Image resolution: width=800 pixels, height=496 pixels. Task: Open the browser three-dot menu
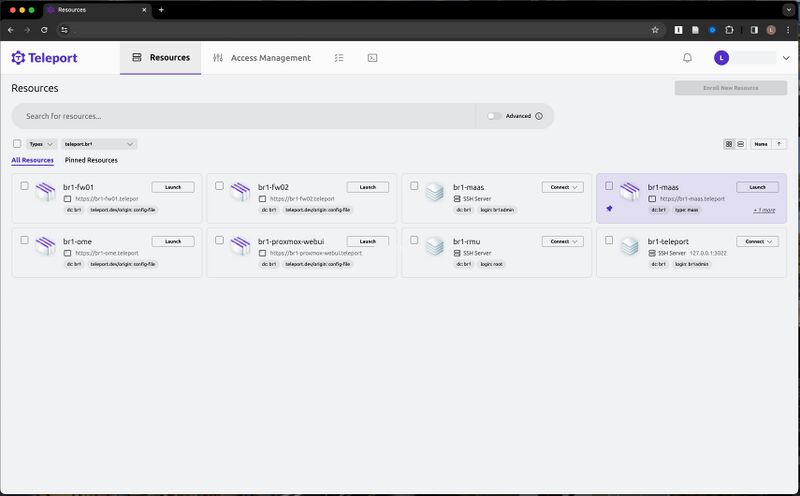coord(788,30)
